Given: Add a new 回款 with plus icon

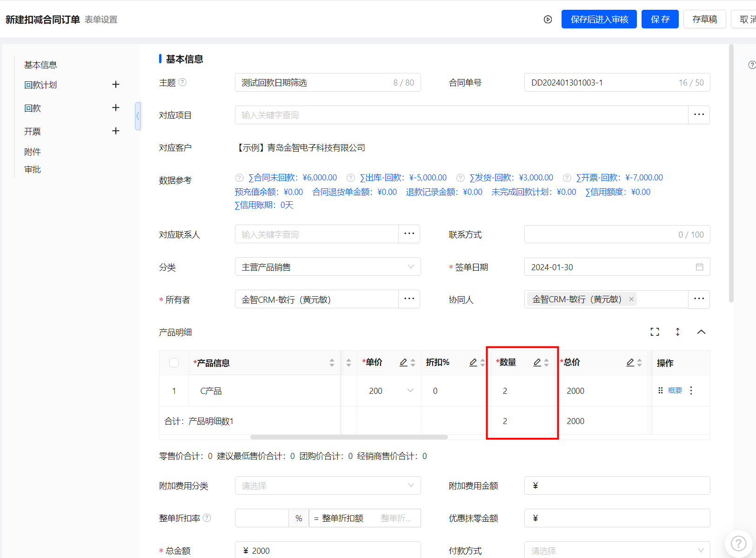Looking at the screenshot, I should pyautogui.click(x=116, y=107).
